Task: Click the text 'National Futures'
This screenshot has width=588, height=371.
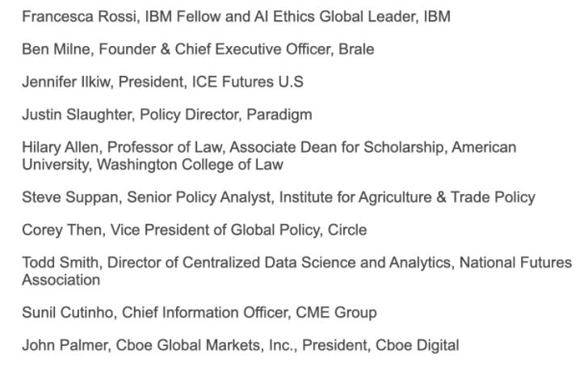Action: pos(515,263)
